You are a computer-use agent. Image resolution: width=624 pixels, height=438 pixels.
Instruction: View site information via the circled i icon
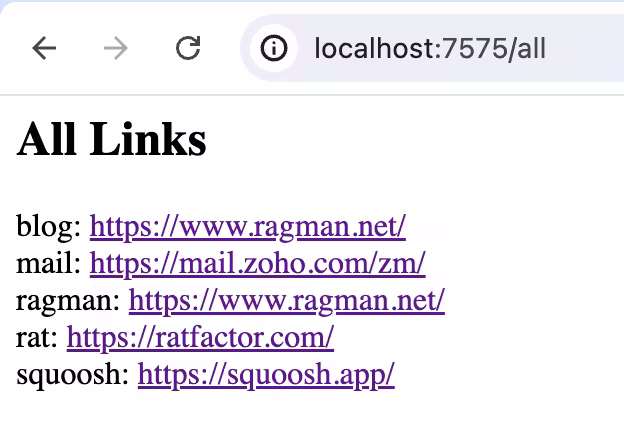[274, 48]
